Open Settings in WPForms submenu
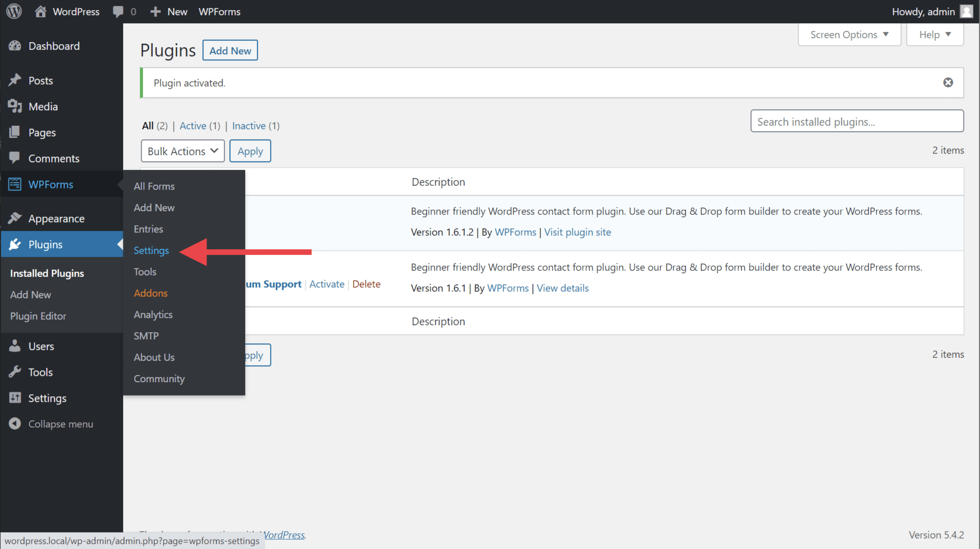Screen dimensions: 980x549 click(151, 250)
